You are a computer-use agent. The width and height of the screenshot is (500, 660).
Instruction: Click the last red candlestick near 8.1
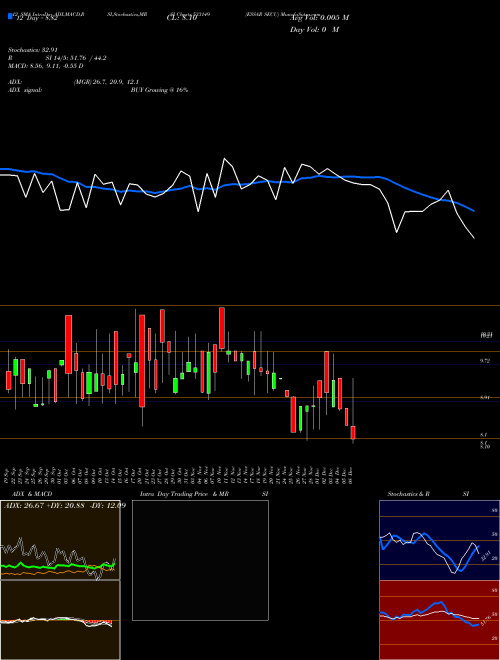[x=353, y=433]
